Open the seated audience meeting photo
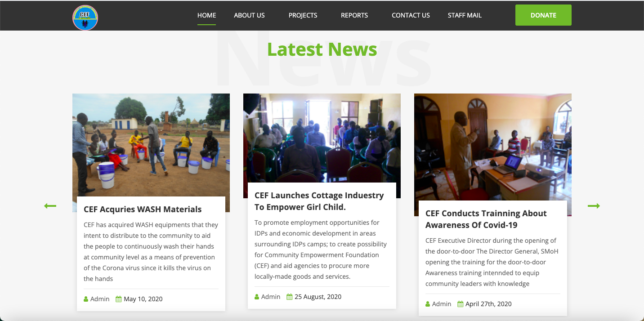This screenshot has height=321, width=644. 322,138
